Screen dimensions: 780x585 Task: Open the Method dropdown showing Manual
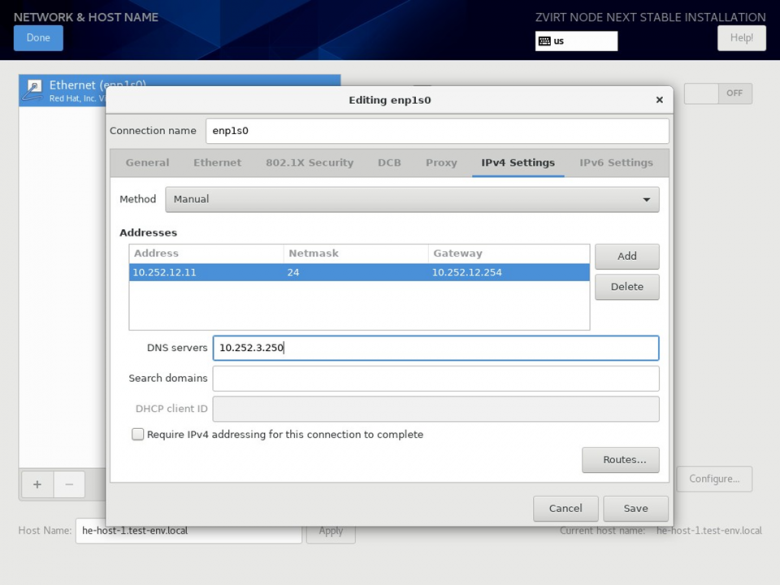[x=412, y=199]
